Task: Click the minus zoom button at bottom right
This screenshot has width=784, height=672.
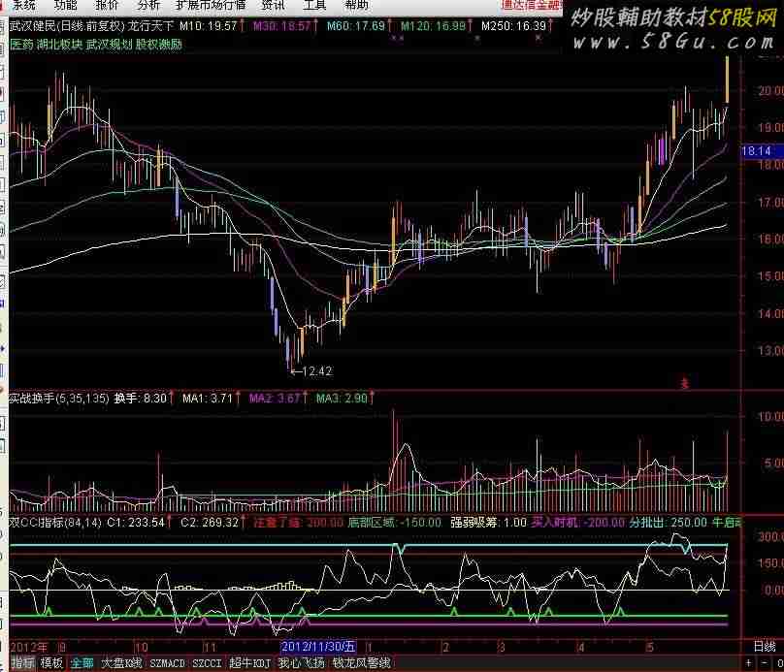Action: coord(765,663)
